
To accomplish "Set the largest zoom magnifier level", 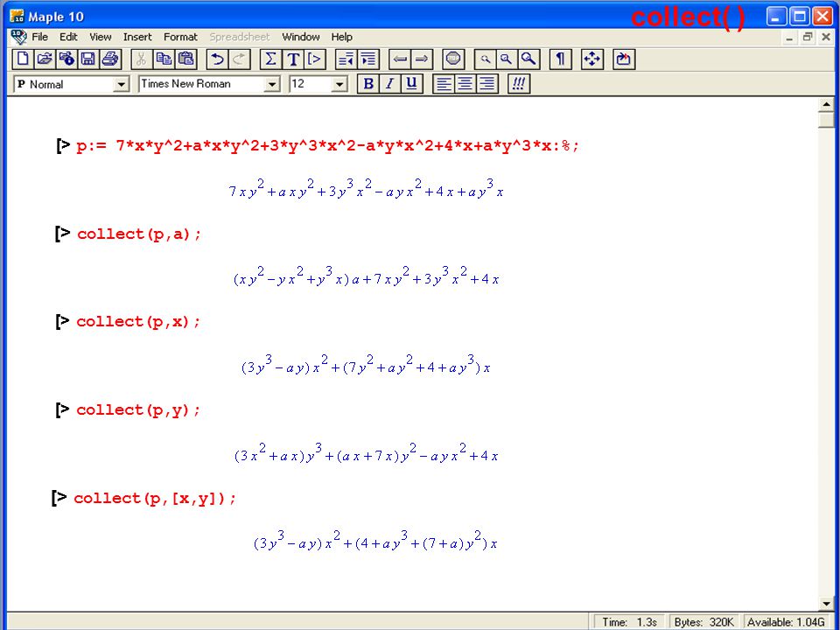I will coord(528,59).
